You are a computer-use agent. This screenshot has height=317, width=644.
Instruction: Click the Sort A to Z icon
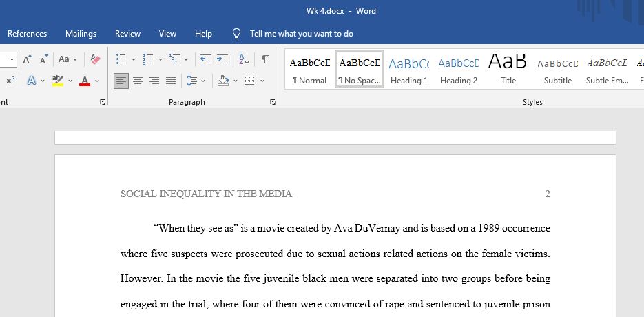(244, 59)
